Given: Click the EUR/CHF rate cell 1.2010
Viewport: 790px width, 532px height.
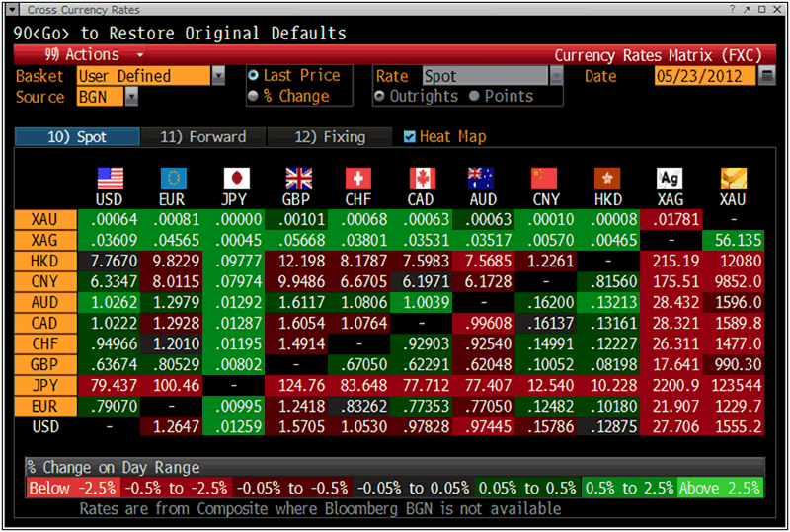Looking at the screenshot, I should [x=172, y=343].
